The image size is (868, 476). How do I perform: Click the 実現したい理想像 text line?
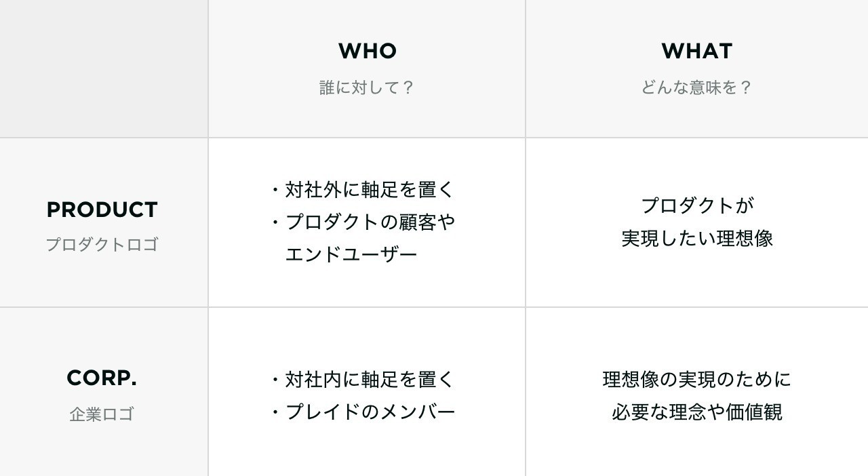(x=697, y=239)
